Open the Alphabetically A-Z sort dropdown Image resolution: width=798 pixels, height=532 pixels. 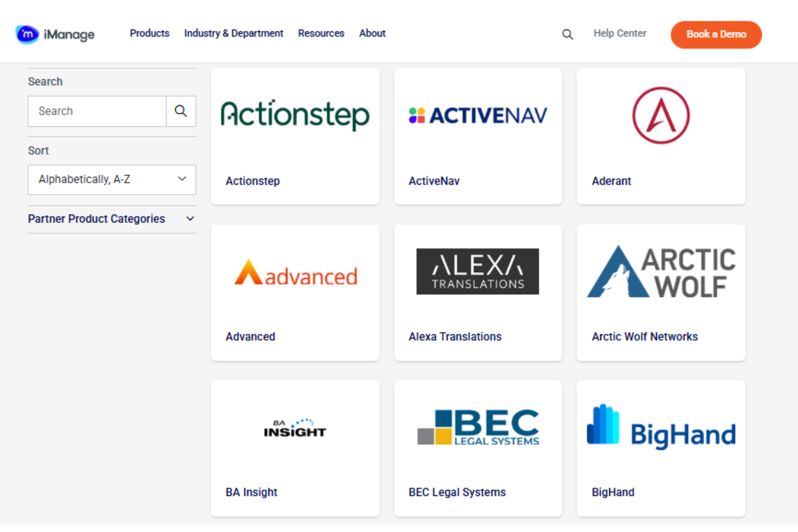pos(112,179)
